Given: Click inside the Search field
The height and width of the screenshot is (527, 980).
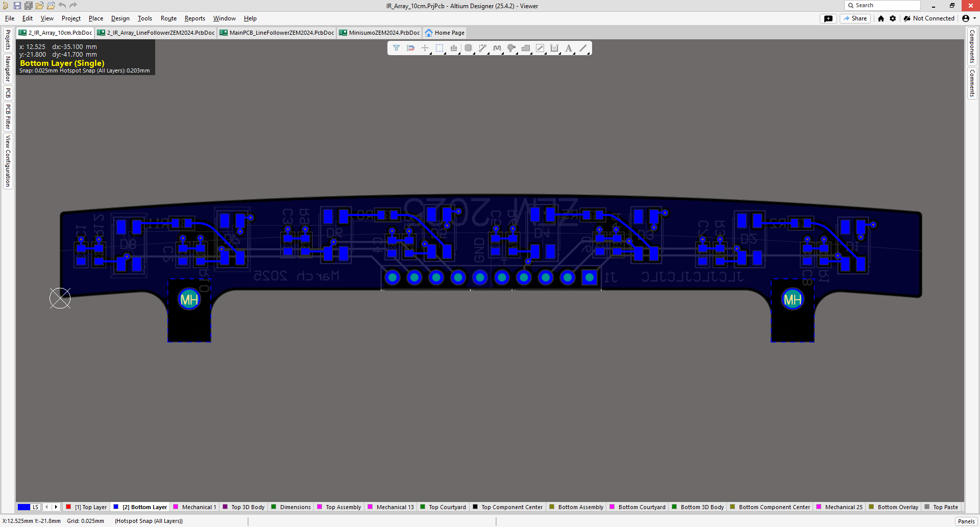Looking at the screenshot, I should 883,6.
